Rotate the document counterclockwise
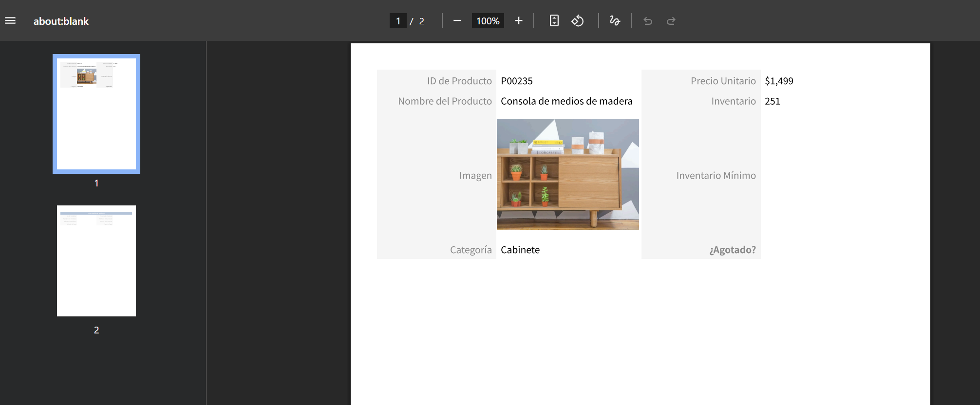 pos(578,20)
